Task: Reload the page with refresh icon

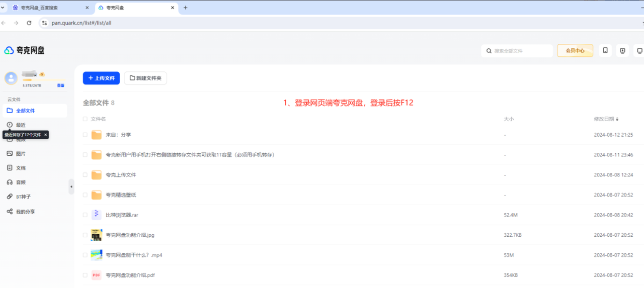Action: [x=29, y=23]
